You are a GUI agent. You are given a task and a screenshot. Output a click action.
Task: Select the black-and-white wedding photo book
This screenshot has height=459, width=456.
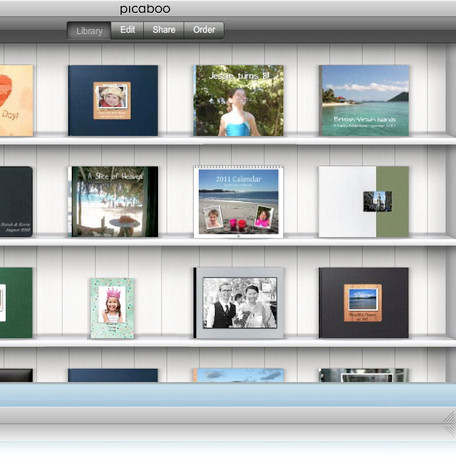click(x=239, y=303)
